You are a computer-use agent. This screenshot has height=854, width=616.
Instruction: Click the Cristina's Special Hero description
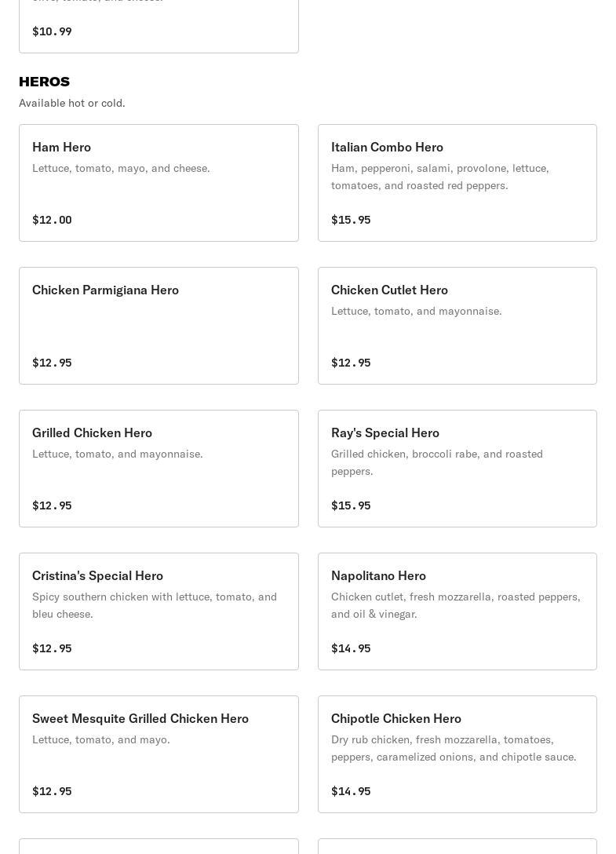[x=154, y=605]
